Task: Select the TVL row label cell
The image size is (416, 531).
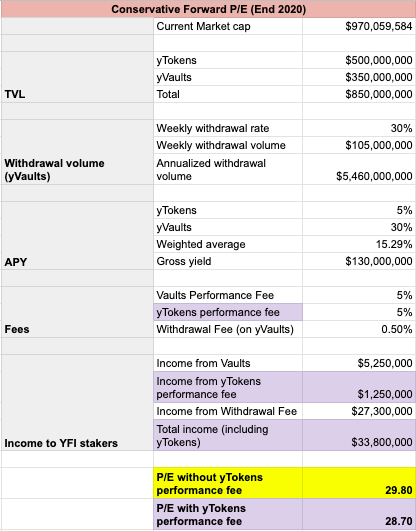Action: pyautogui.click(x=77, y=77)
